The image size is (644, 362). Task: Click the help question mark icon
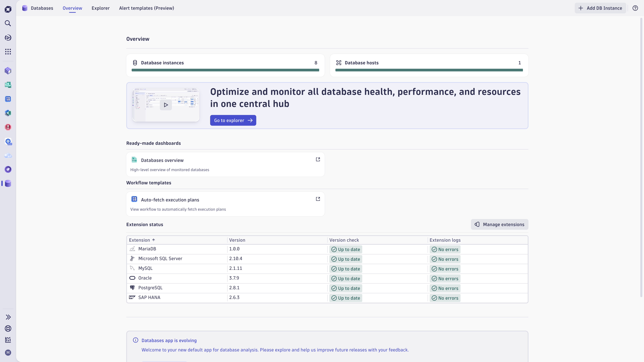click(x=635, y=8)
